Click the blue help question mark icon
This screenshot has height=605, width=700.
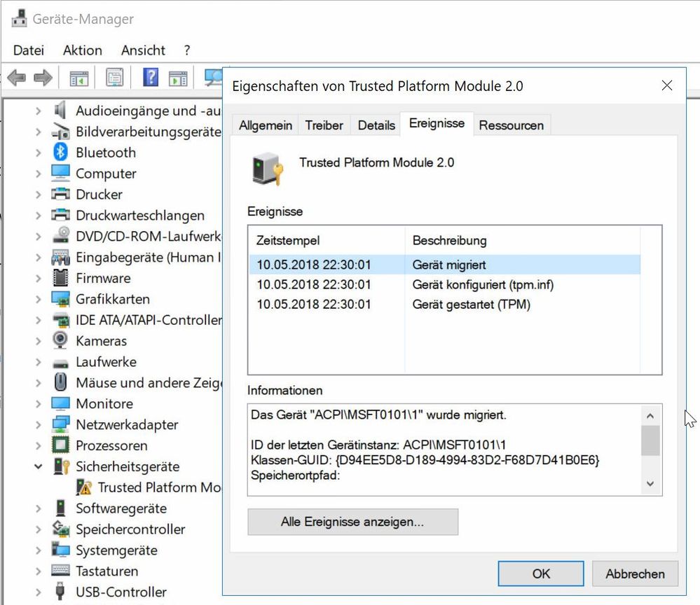[x=151, y=77]
